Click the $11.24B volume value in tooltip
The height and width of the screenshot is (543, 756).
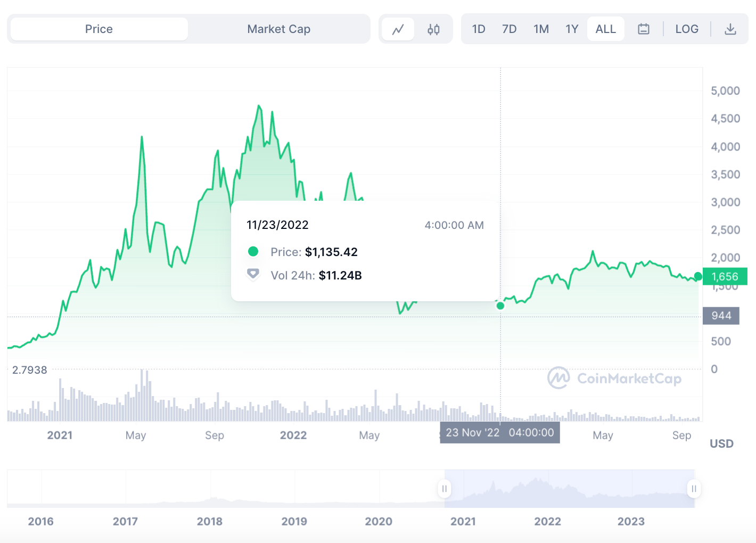(340, 276)
